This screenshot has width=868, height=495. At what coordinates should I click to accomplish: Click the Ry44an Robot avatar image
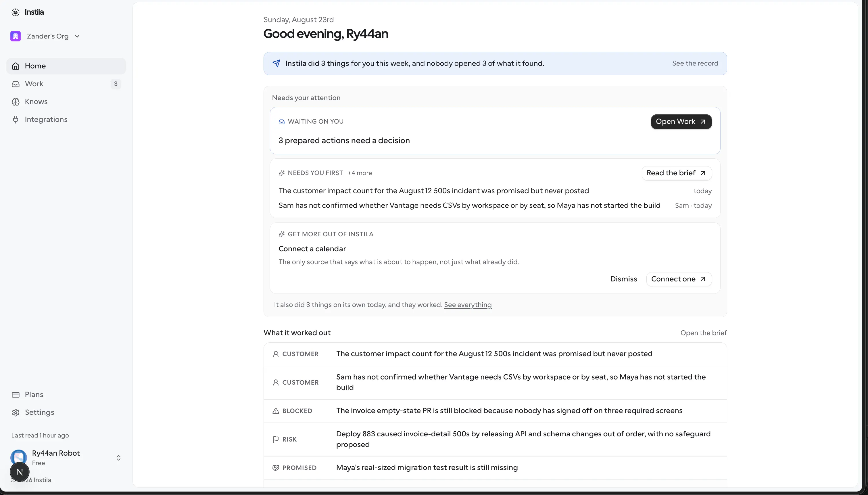click(x=19, y=456)
